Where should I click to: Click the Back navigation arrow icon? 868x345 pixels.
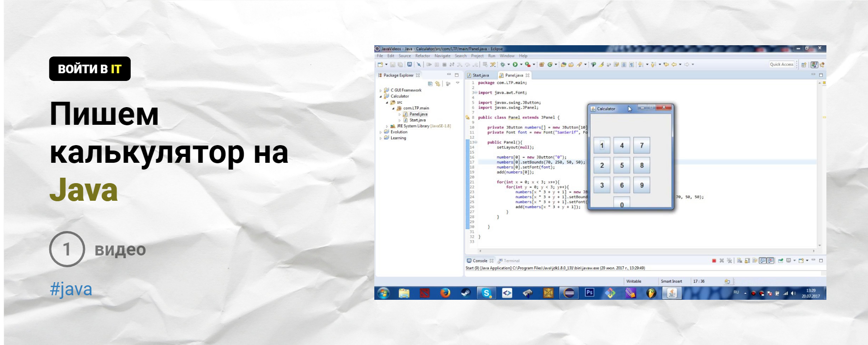(674, 65)
